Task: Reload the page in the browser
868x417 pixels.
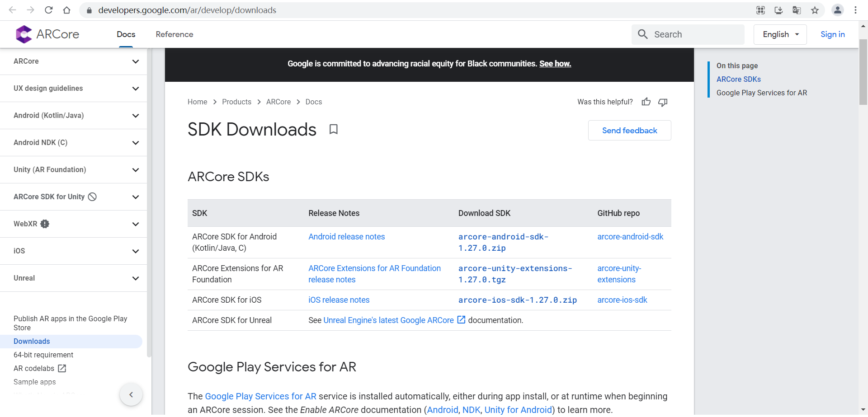Action: pyautogui.click(x=49, y=10)
